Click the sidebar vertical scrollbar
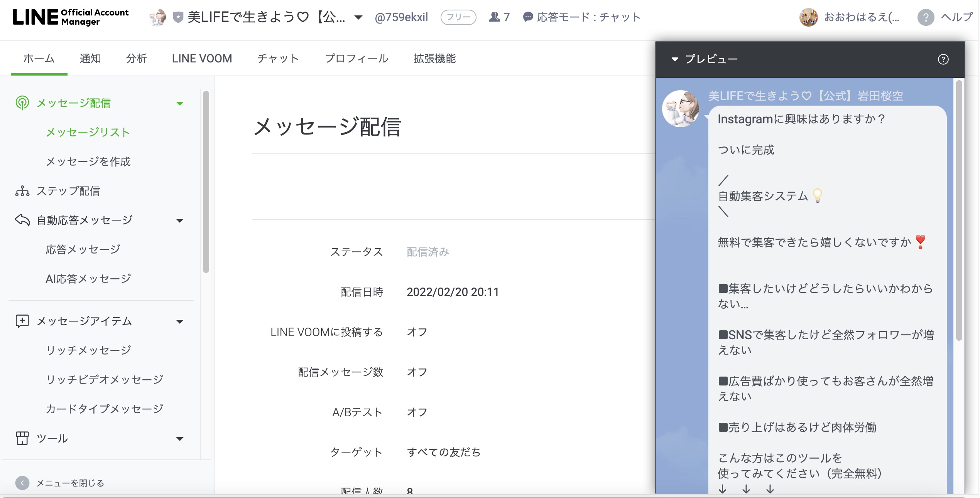 (206, 182)
